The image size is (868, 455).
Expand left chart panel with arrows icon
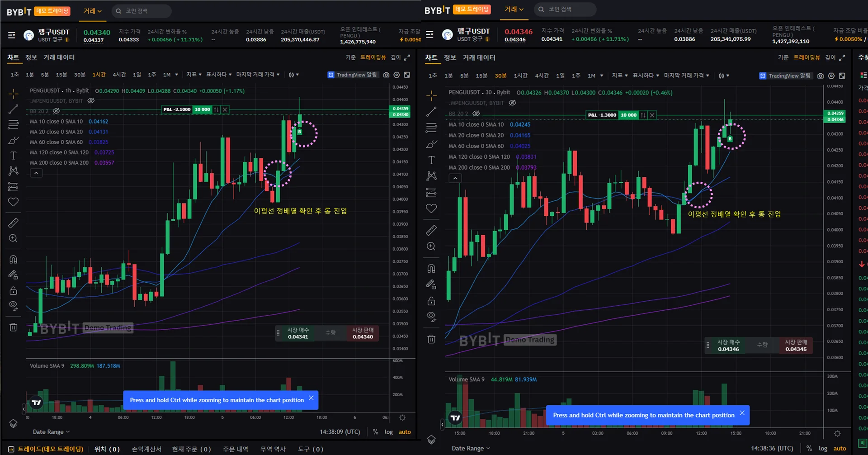[407, 57]
